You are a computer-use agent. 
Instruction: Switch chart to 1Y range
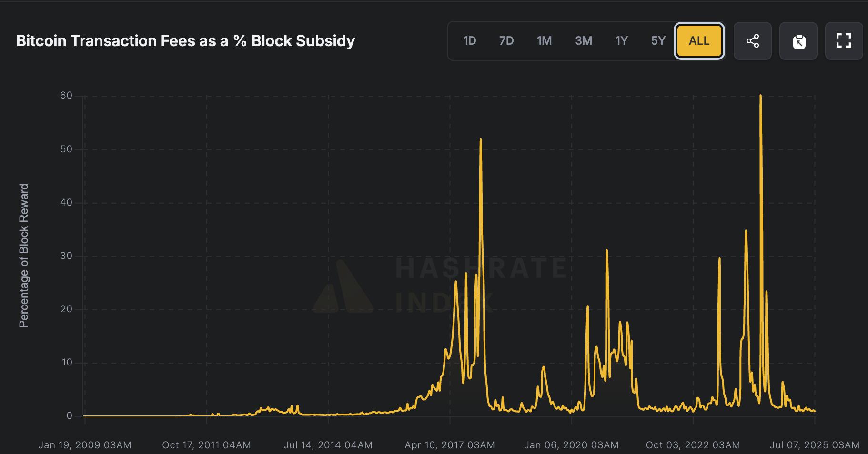tap(622, 41)
